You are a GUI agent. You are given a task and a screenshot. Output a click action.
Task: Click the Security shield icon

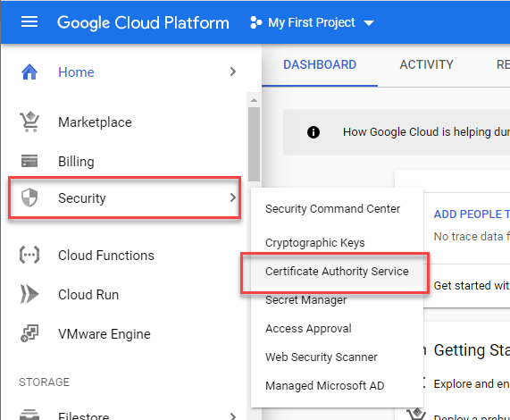pos(29,197)
